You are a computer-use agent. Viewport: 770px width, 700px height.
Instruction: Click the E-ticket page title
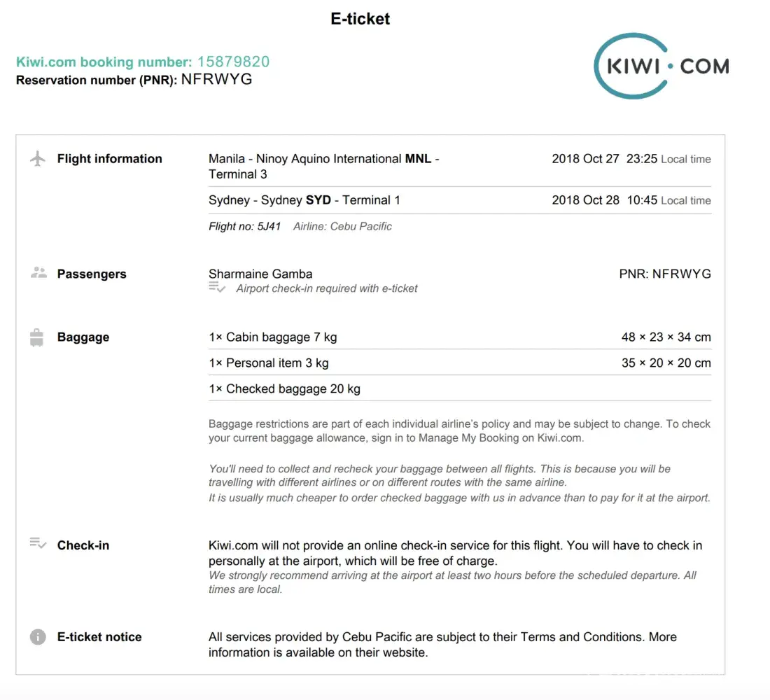click(360, 19)
